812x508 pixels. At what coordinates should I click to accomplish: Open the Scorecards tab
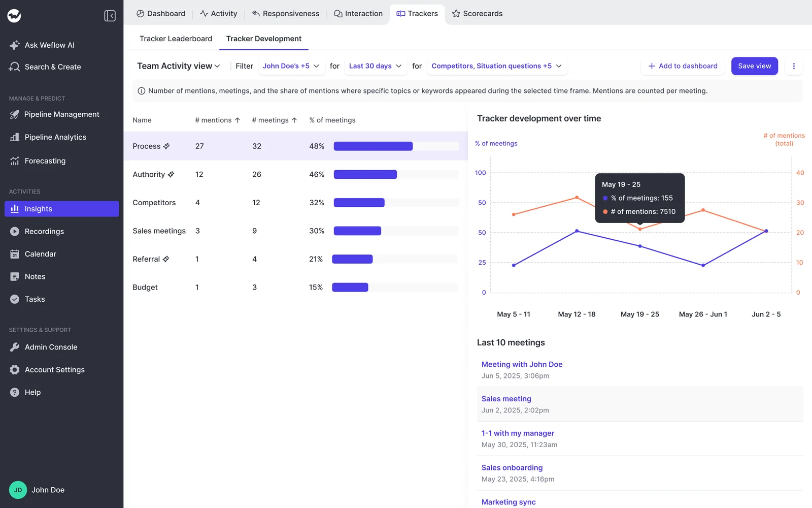478,14
